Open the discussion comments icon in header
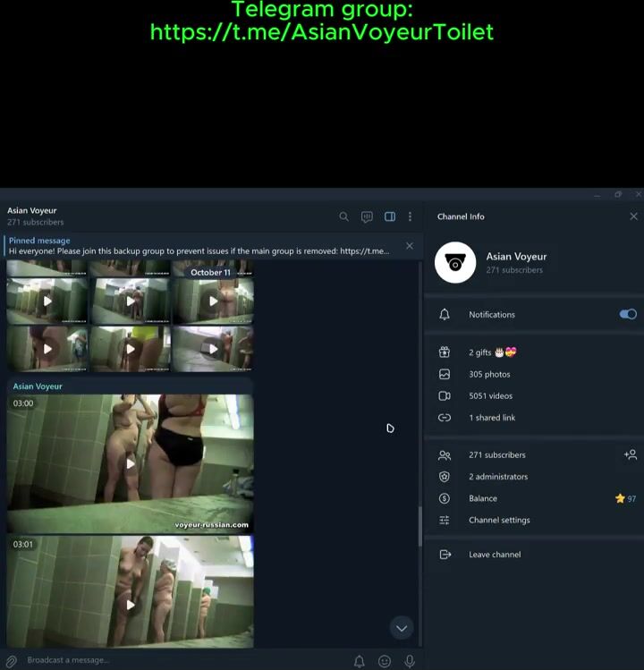Screen dimensions: 644x670 click(367, 216)
